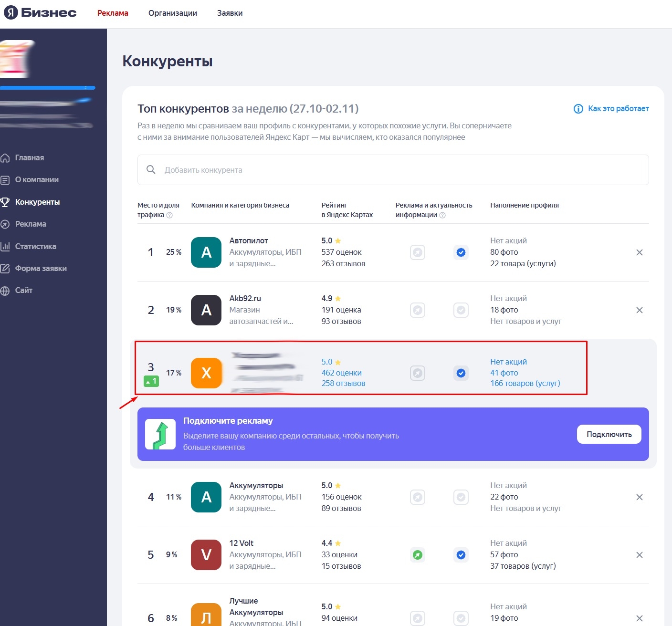672x626 pixels.
Task: Click the blue progress bar in the sidebar
Action: [48, 88]
